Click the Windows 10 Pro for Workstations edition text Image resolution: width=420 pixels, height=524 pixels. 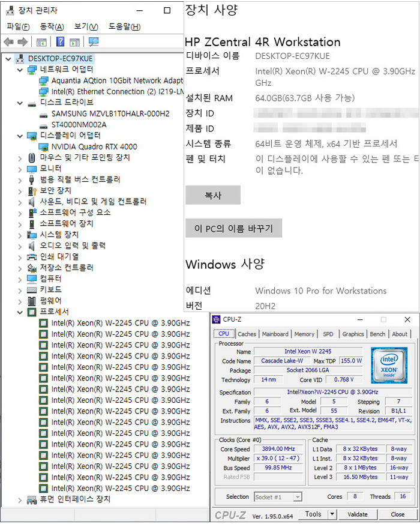[321, 291]
